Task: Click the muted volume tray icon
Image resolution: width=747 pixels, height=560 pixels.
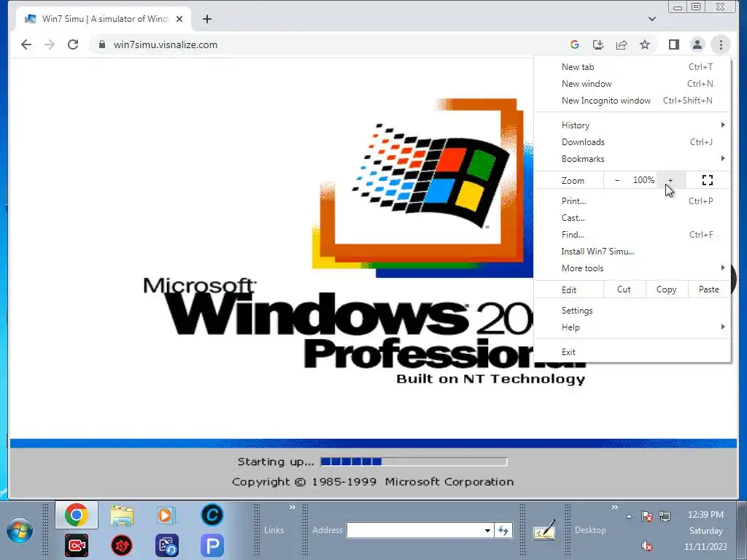Action: [x=647, y=545]
